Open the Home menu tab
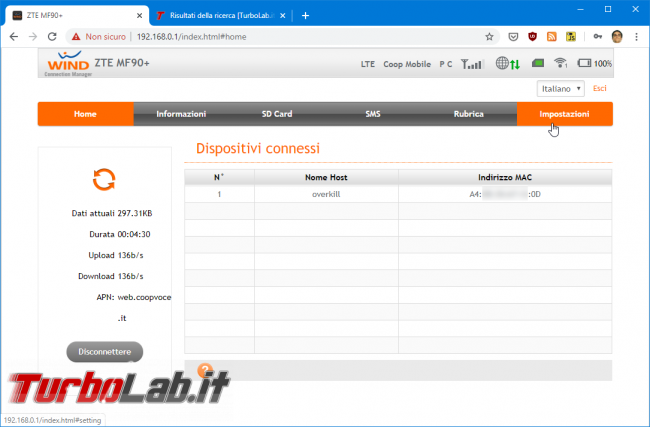This screenshot has height=427, width=650. 85,114
